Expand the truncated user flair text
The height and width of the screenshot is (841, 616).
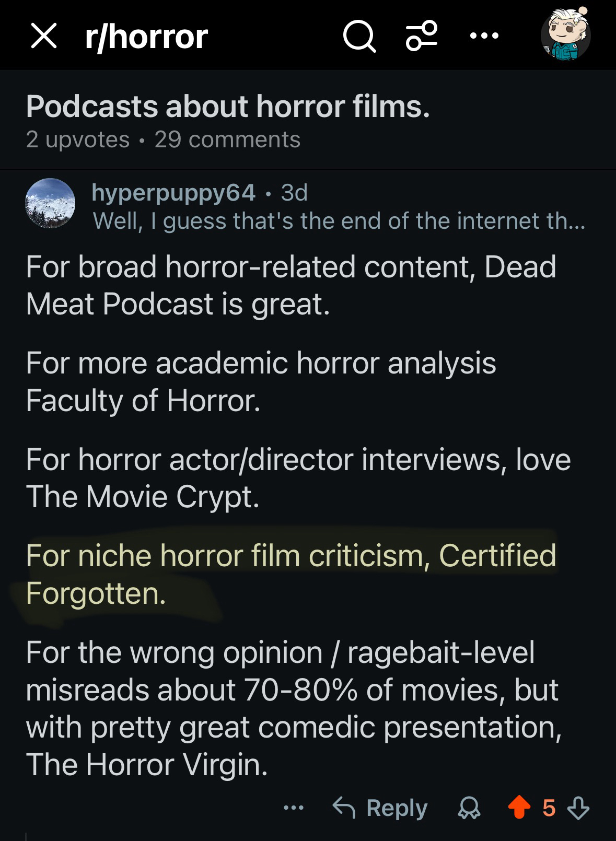click(x=339, y=221)
